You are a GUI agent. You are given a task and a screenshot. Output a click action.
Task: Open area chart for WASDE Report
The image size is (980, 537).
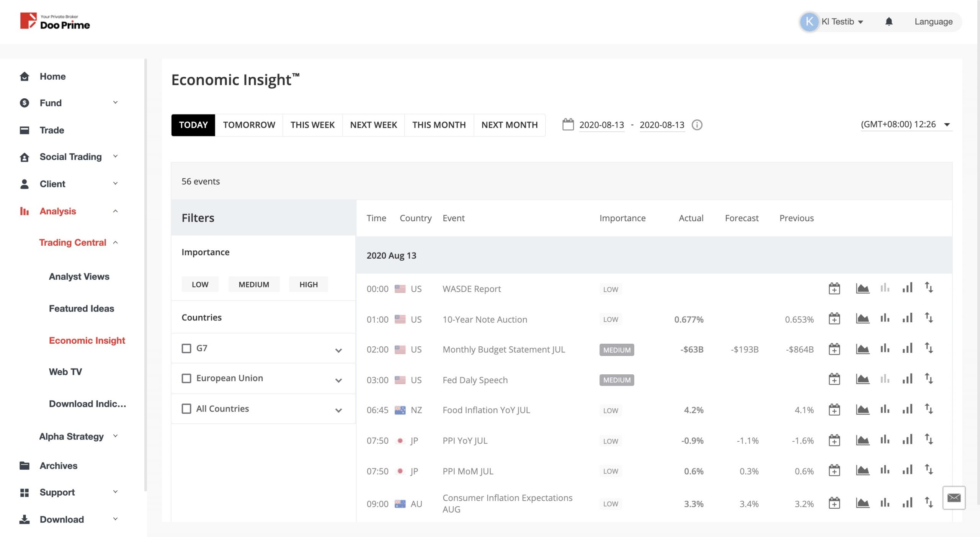[x=862, y=288]
